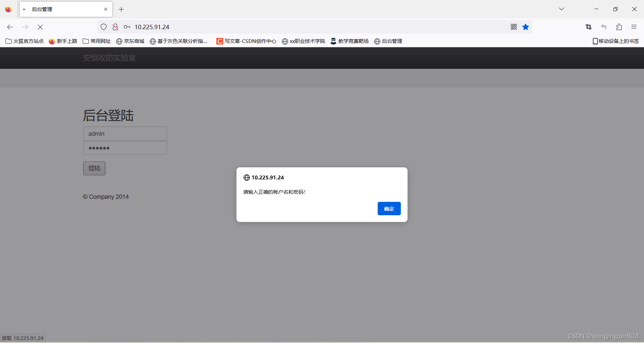Viewport: 644px width, 343px height.
Task: Open 移动设备上的书签 folder
Action: pos(616,41)
